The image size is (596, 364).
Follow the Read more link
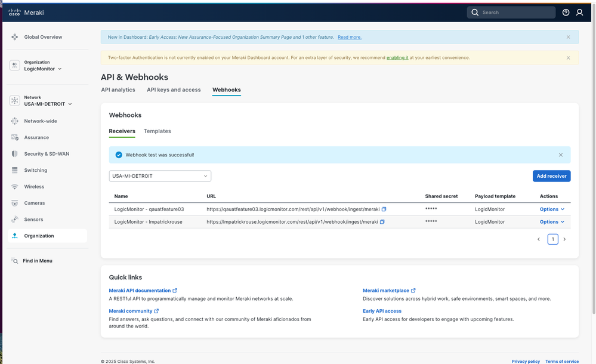coord(350,37)
